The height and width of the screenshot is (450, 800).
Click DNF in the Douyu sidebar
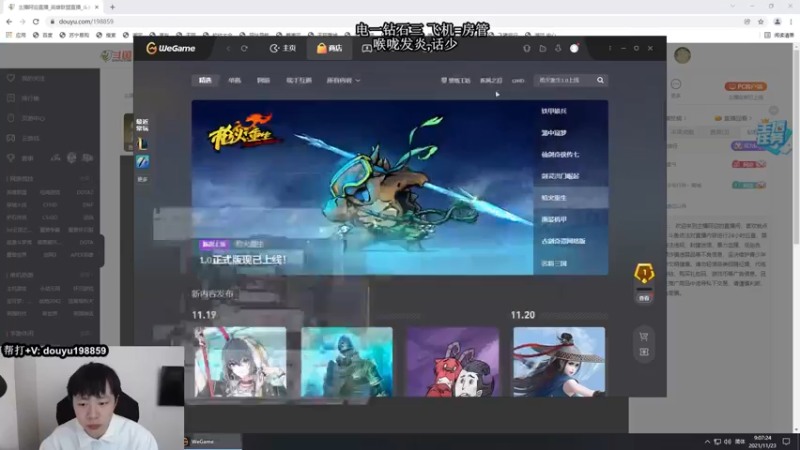(x=88, y=205)
